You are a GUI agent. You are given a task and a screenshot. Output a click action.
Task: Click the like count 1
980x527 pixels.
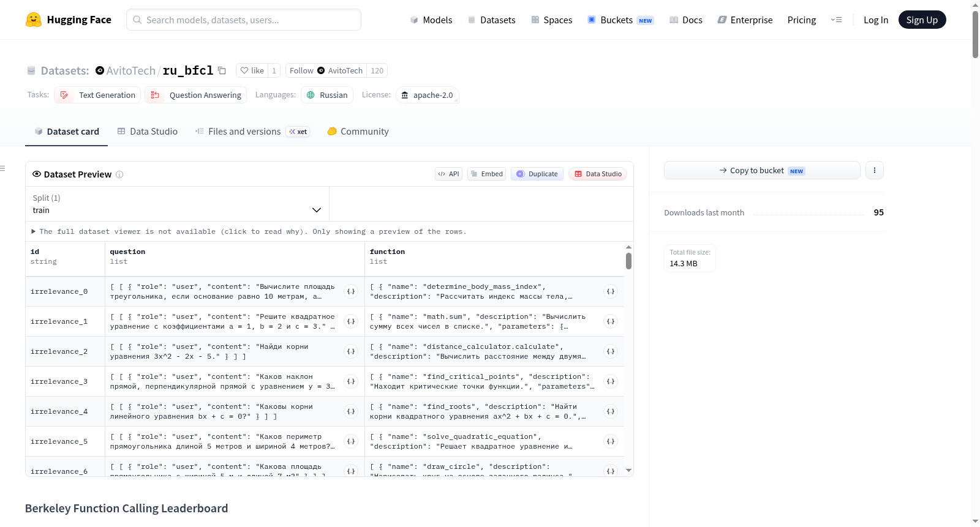point(274,70)
